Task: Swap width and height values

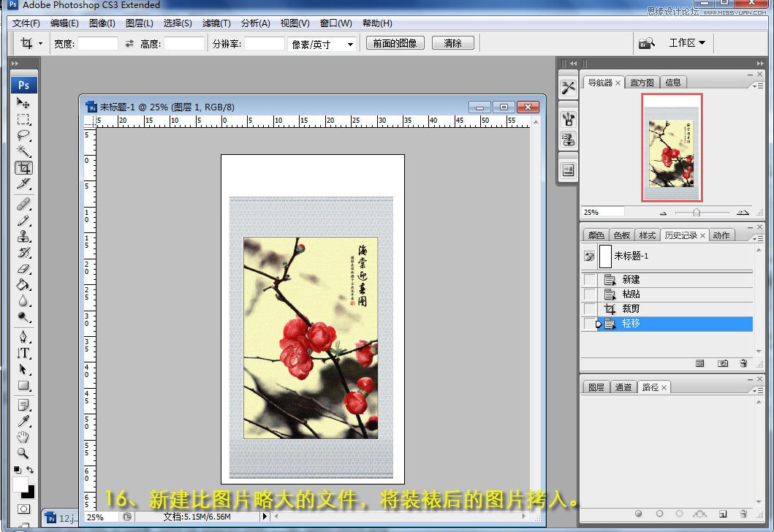Action: tap(129, 43)
